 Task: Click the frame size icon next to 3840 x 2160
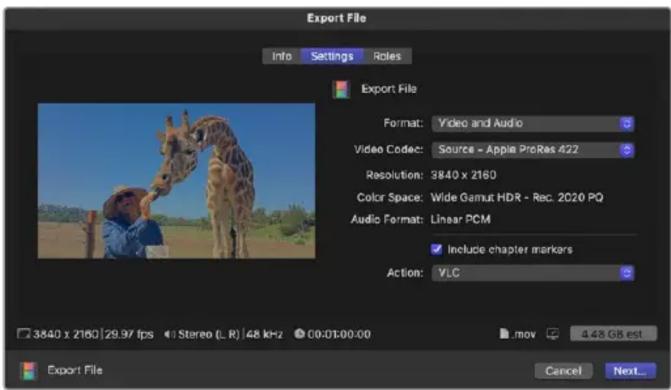pos(24,333)
